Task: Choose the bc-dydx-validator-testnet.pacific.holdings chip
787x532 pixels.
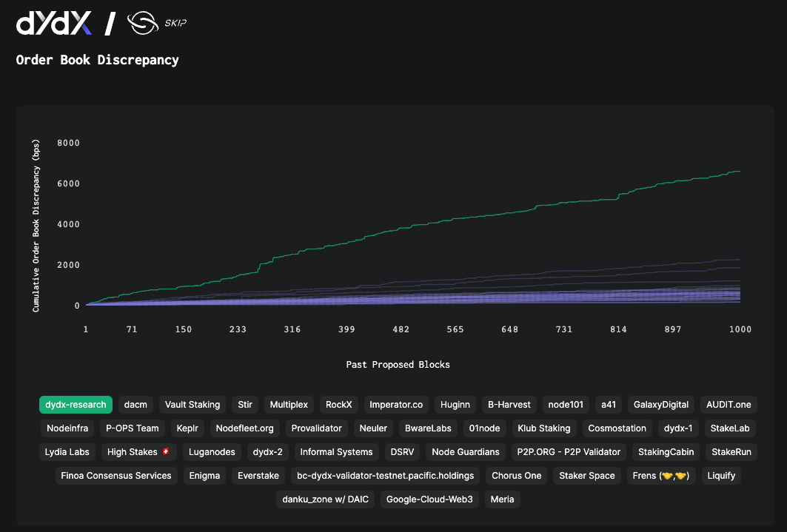Action: coord(386,475)
